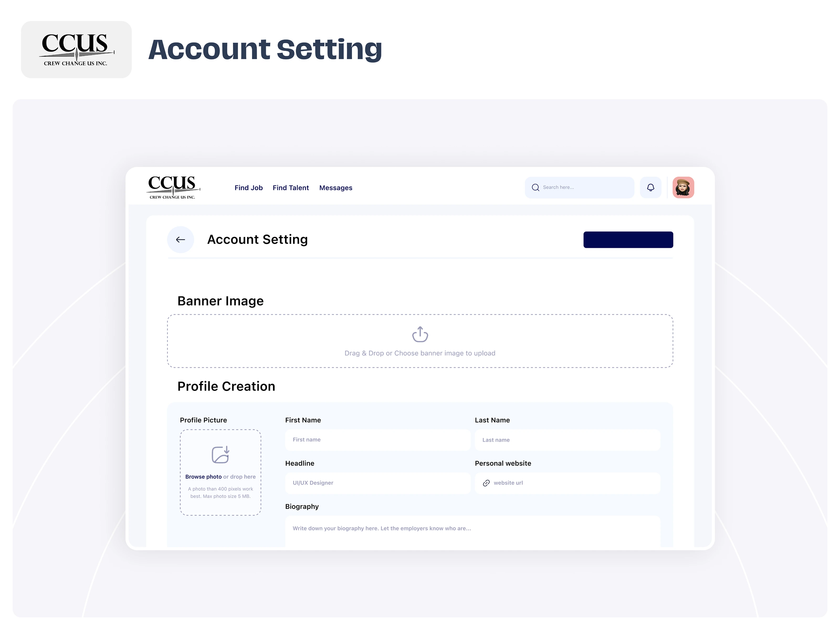Click the back arrow icon
Viewport: 840px width, 630px height.
tap(180, 240)
